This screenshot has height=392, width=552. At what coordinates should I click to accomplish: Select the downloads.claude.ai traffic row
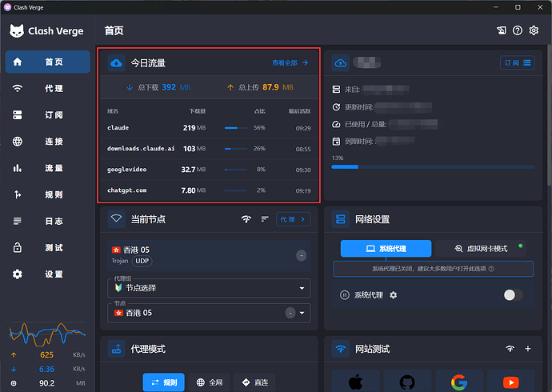point(209,149)
